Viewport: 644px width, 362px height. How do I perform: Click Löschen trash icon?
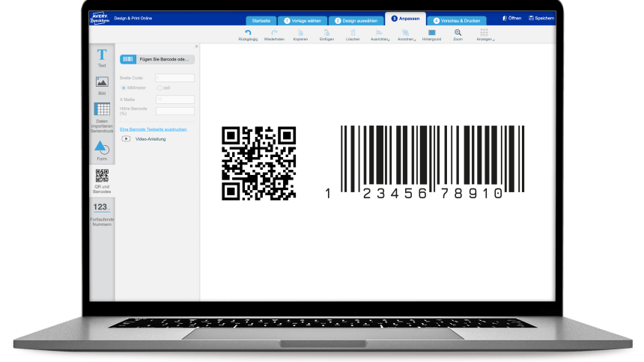click(x=353, y=33)
